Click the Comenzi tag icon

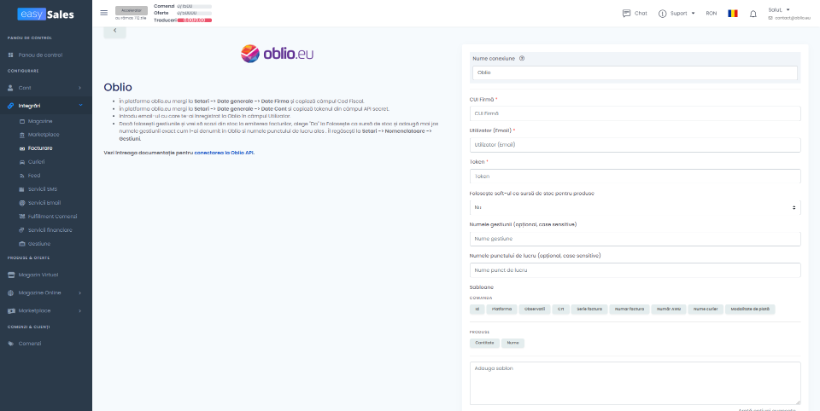[x=11, y=344]
